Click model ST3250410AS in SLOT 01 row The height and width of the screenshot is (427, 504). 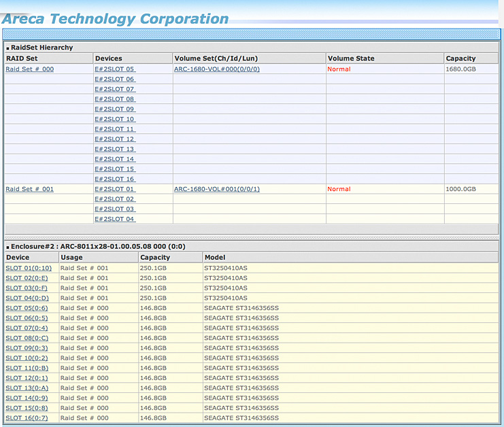[x=226, y=268]
